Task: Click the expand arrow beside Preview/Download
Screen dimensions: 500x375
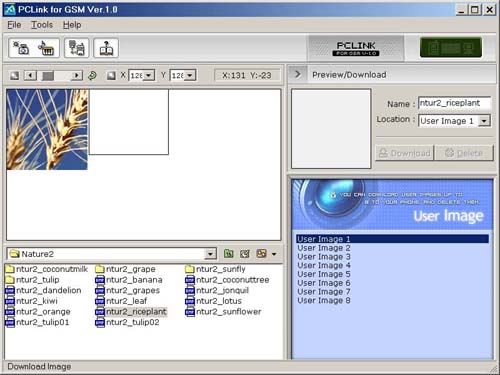Action: point(297,74)
